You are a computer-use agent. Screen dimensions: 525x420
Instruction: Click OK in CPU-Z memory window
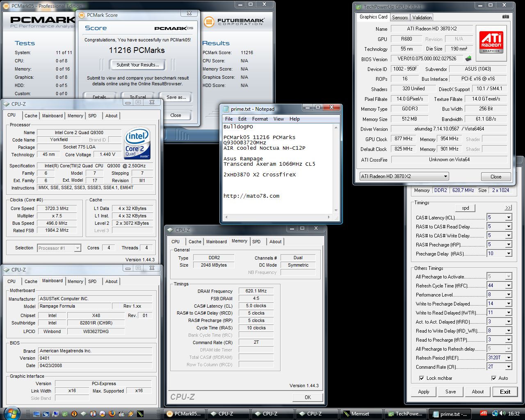pyautogui.click(x=308, y=397)
